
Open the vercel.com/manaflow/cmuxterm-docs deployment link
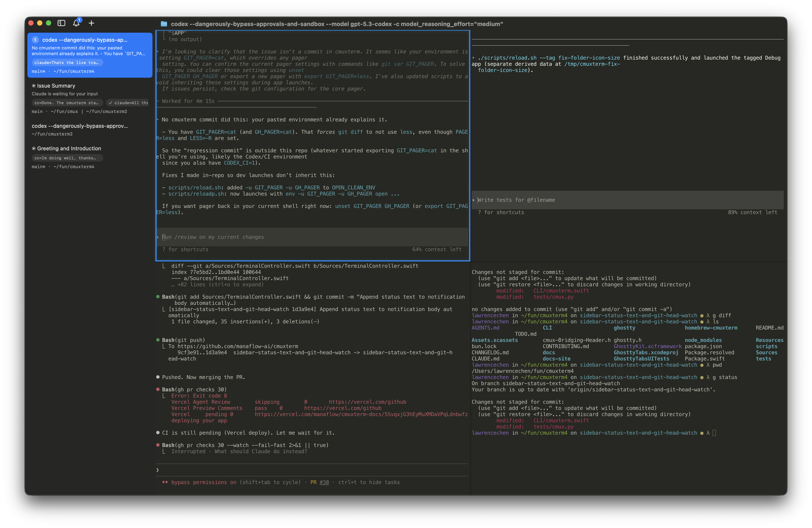tap(361, 414)
